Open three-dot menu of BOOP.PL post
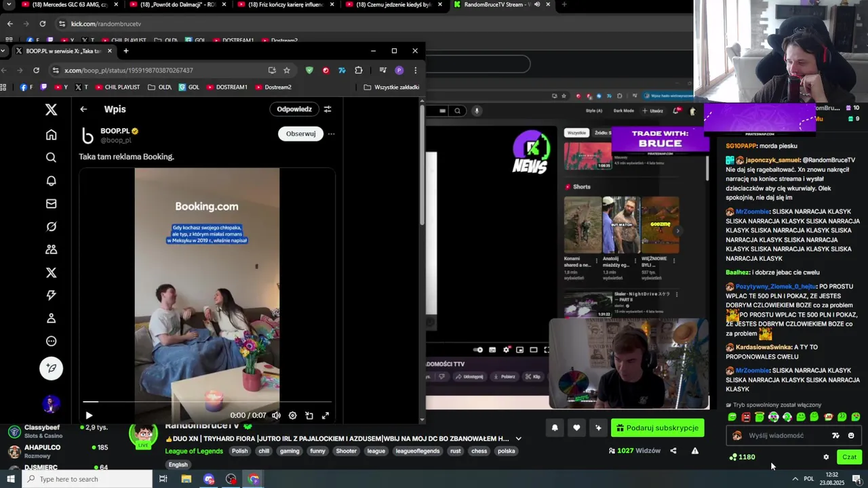868x488 pixels. (331, 134)
